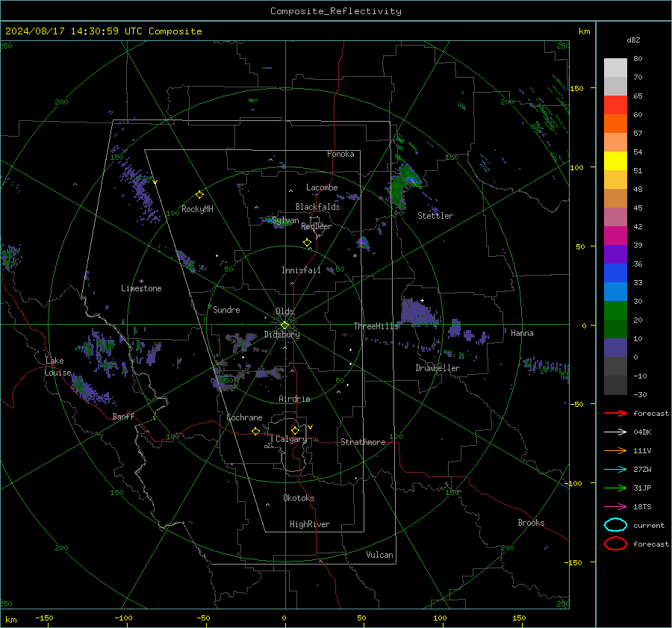
Task: Click the yellow diamond marker above Calgary
Action: coord(295,430)
